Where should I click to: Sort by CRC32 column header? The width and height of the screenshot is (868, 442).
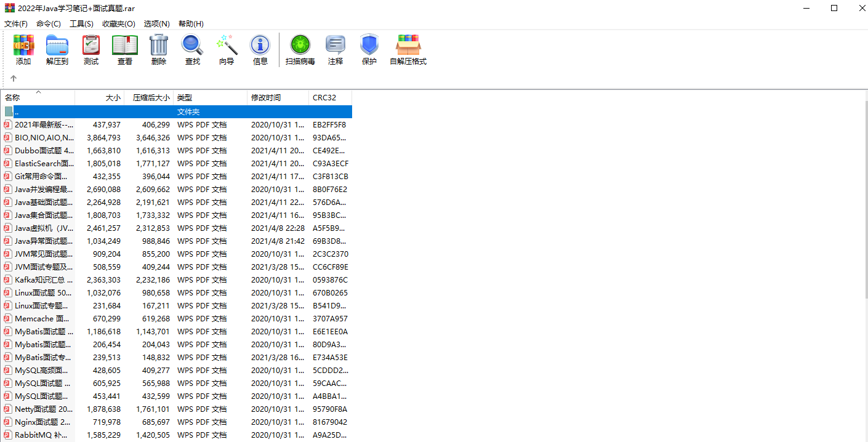click(x=331, y=97)
